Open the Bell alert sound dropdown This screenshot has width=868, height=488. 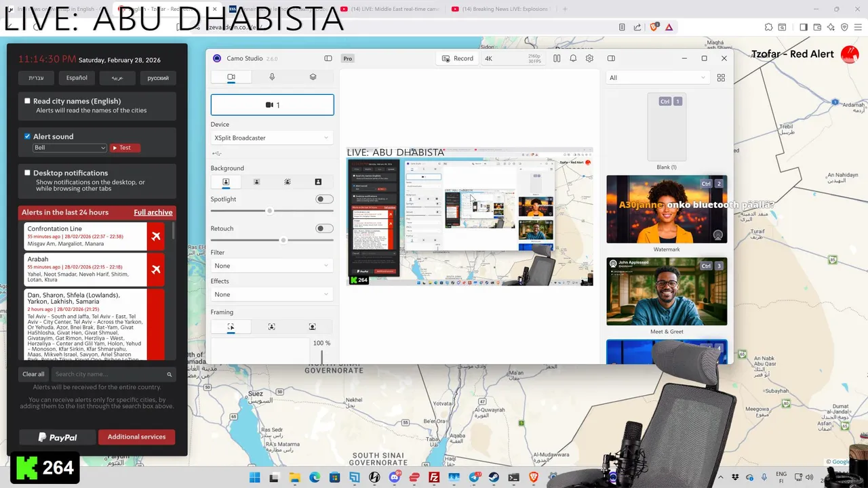coord(70,148)
